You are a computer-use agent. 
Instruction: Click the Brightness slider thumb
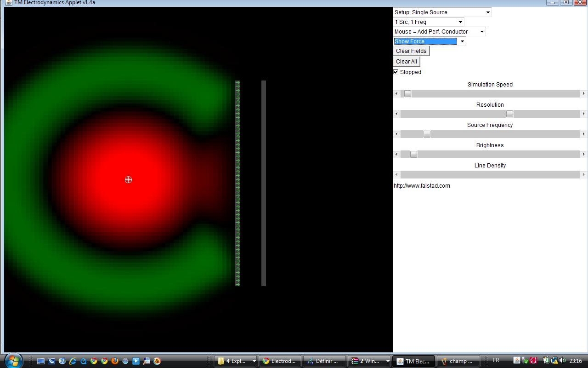413,155
